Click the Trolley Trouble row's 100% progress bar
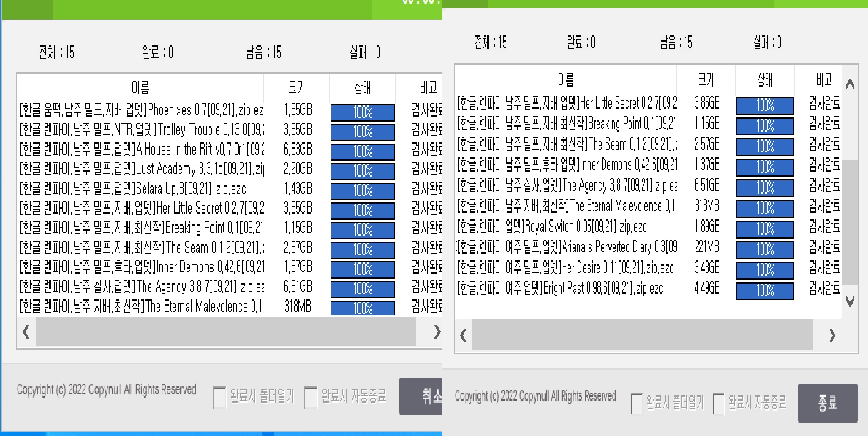868x436 pixels. tap(362, 132)
